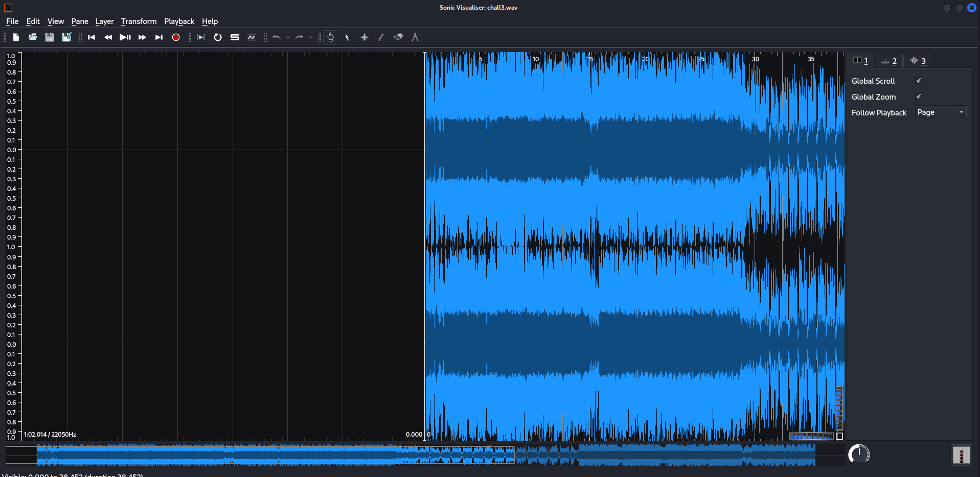Select the Measure tool
The image size is (980, 477).
[415, 37]
